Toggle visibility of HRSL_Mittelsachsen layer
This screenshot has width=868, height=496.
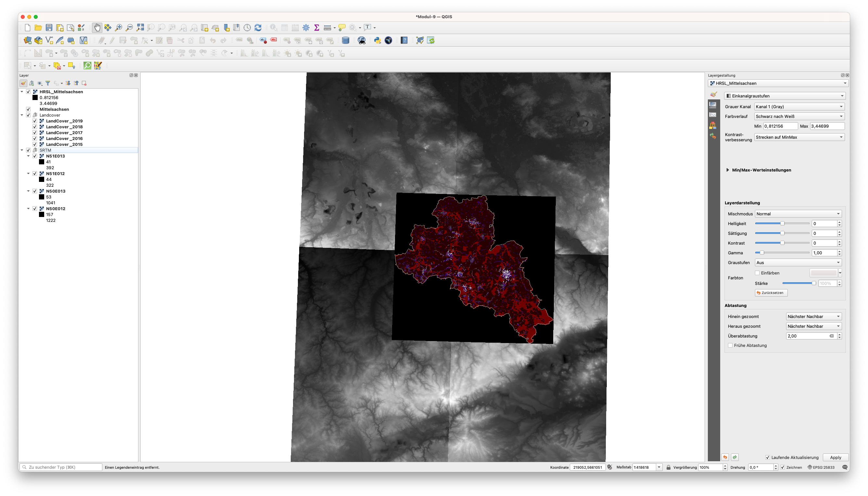click(28, 92)
